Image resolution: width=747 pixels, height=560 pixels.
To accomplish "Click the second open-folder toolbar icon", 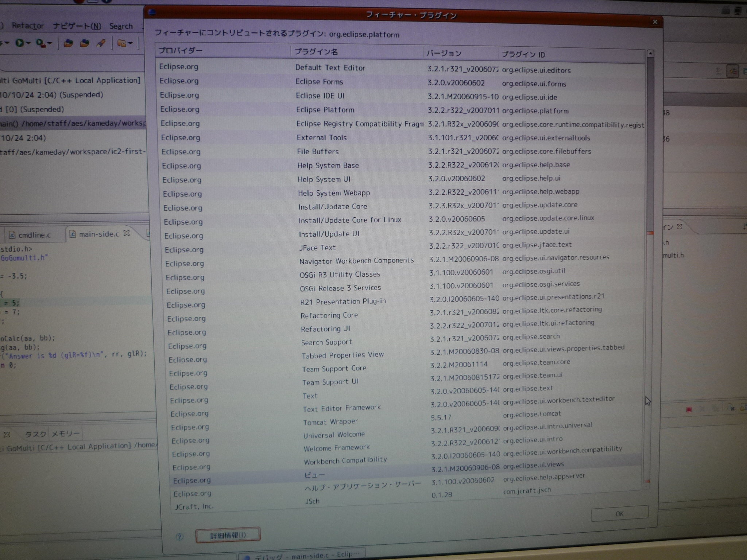I will coord(85,43).
